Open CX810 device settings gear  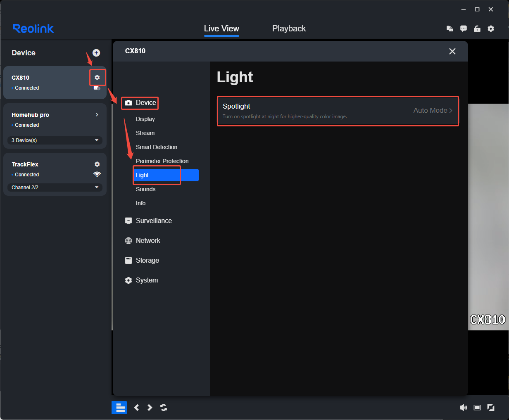(x=97, y=78)
